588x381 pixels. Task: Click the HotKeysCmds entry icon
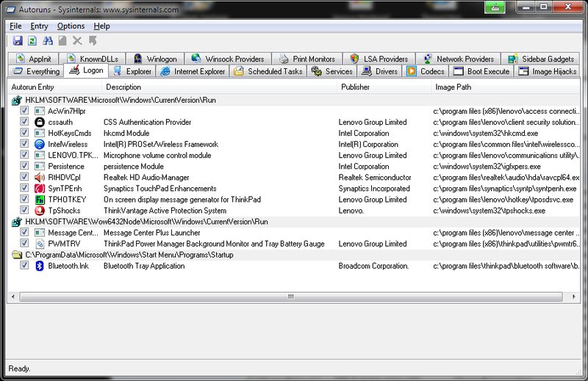pyautogui.click(x=40, y=133)
